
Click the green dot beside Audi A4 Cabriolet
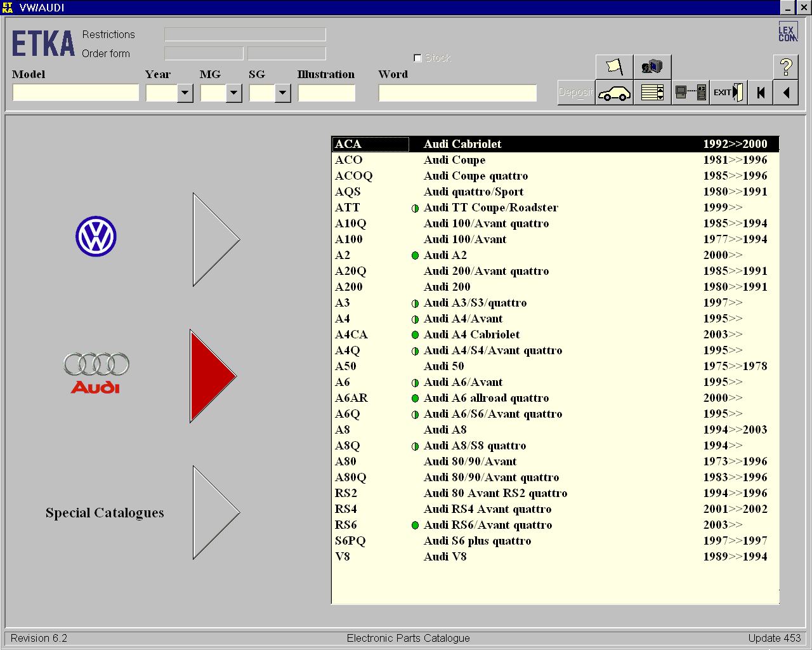click(x=415, y=335)
